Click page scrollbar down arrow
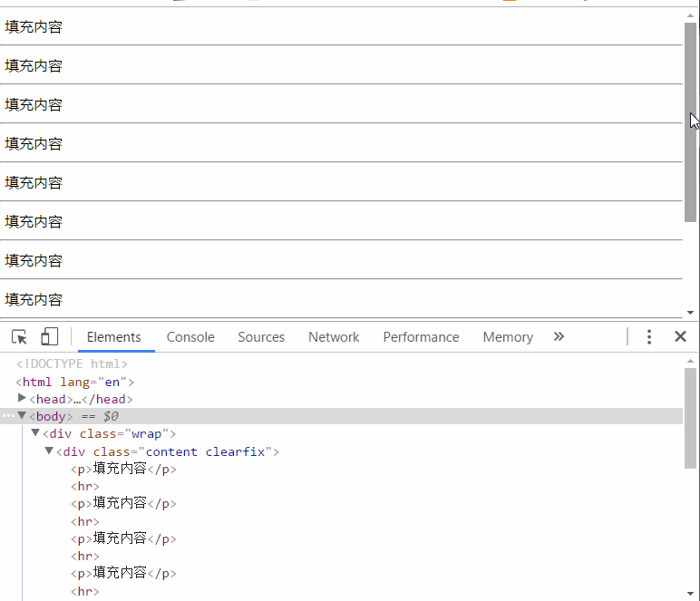The image size is (700, 601). coord(690,313)
